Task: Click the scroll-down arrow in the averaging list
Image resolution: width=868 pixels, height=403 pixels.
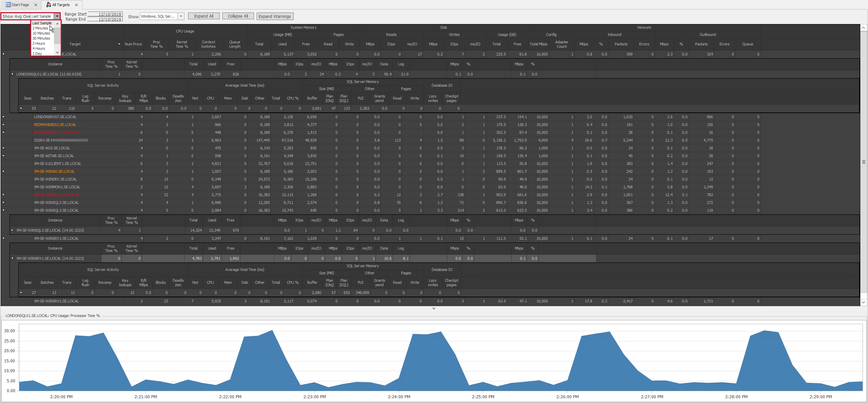Action: (57, 52)
